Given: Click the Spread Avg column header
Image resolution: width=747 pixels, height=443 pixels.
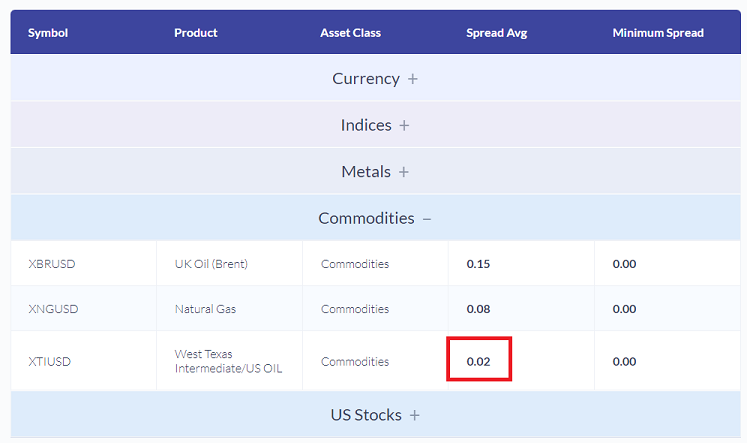Looking at the screenshot, I should [x=496, y=33].
